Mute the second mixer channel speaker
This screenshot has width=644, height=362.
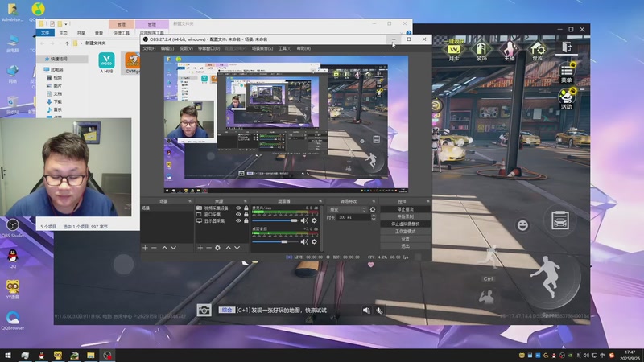coord(304,242)
